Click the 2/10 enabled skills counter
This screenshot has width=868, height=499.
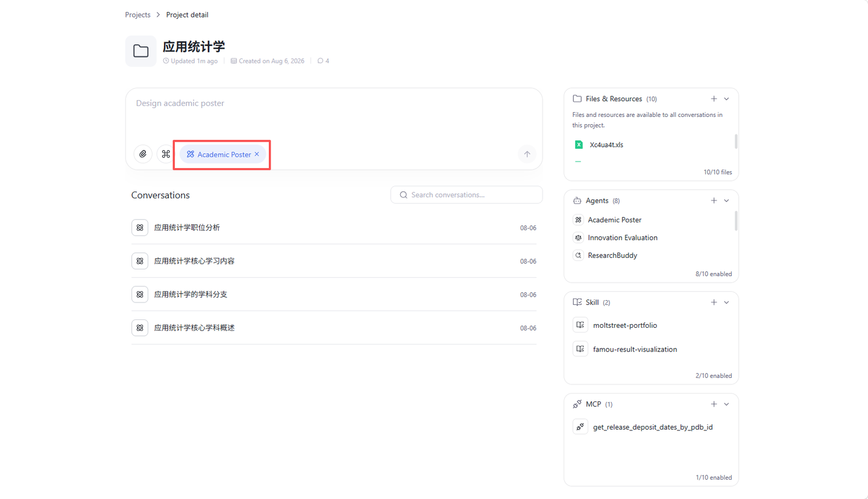click(714, 375)
